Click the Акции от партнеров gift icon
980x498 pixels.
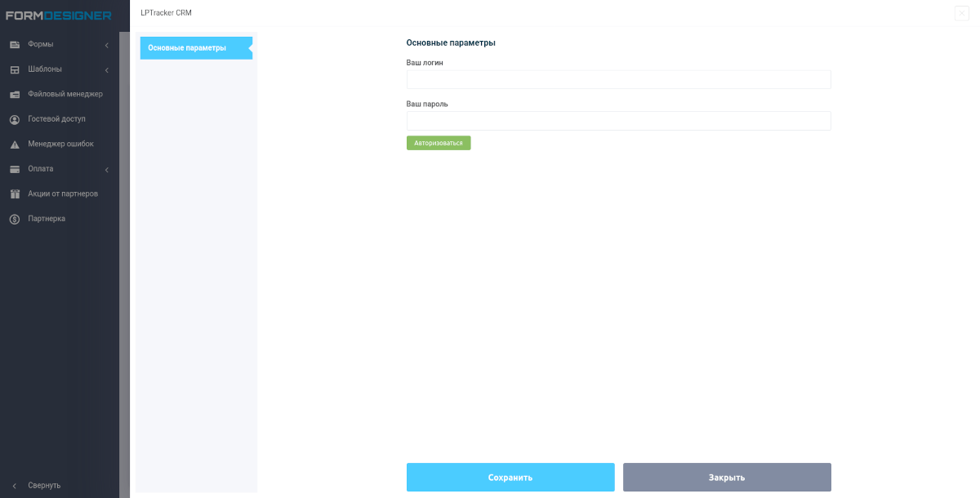tap(15, 194)
